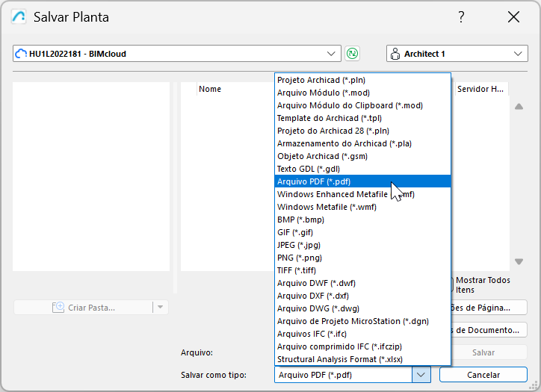Select Projeto Archicad (*.pln) format
This screenshot has width=541, height=392.
362,80
